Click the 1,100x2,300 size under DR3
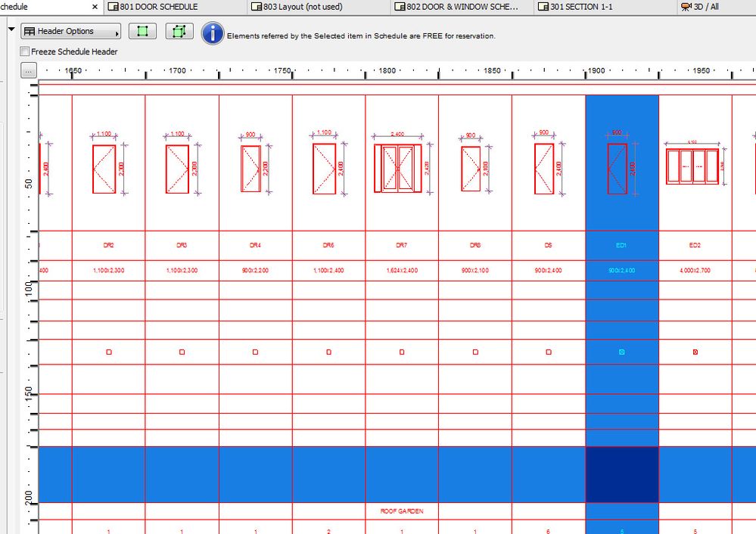Image resolution: width=756 pixels, height=534 pixels. click(182, 271)
